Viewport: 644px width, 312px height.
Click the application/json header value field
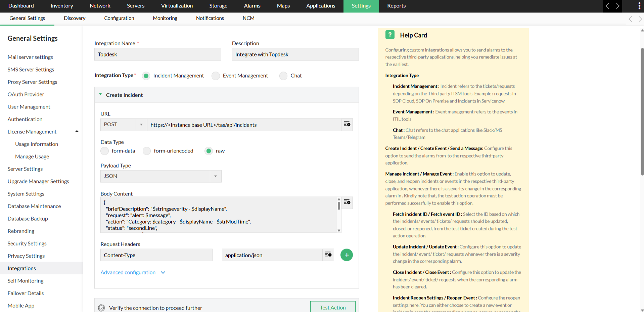(272, 255)
